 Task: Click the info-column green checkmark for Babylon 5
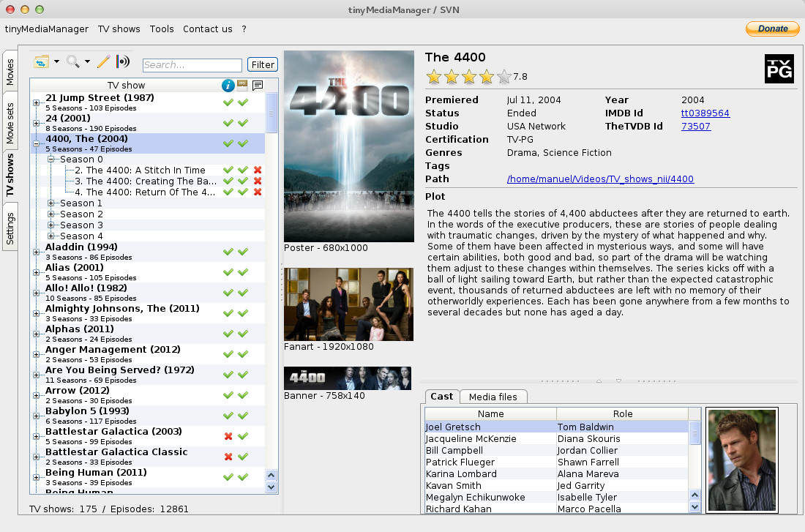228,416
